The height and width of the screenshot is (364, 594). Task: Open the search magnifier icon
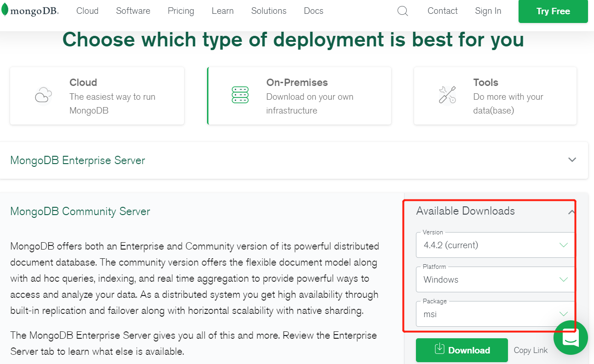403,11
